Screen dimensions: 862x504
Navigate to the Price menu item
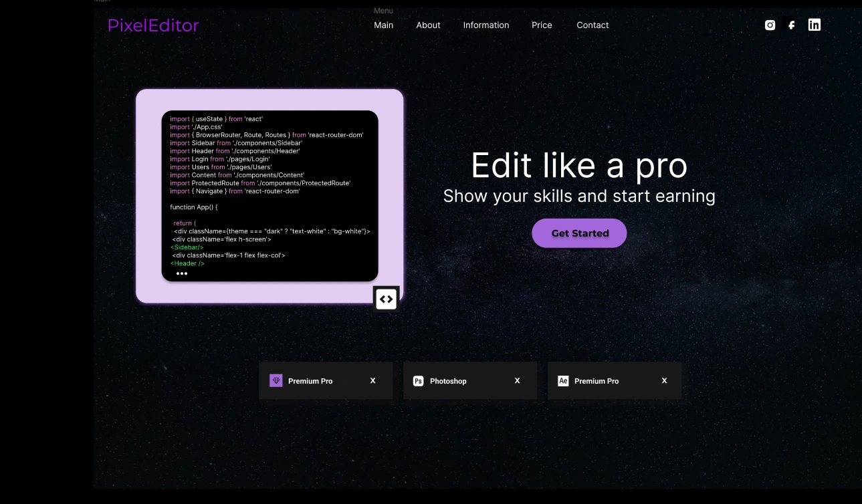coord(542,25)
